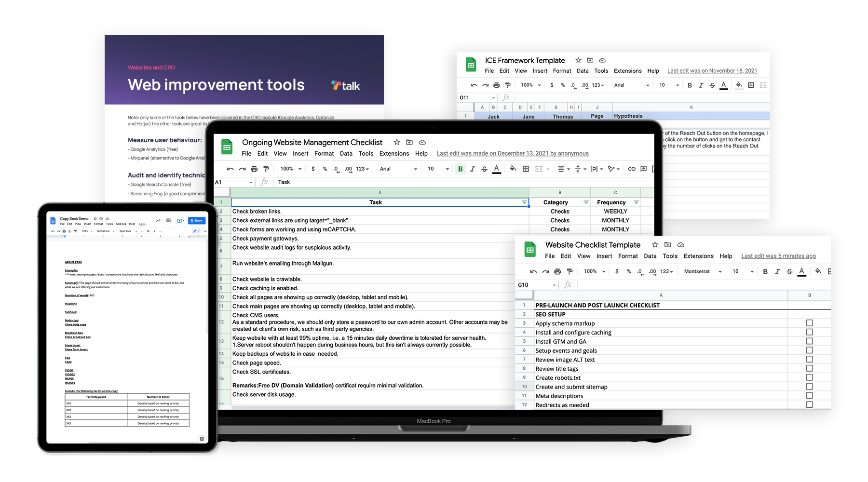Check the 'Apply schema markup' checkbox
Viewport: 868px width, 482px height.
[x=809, y=323]
